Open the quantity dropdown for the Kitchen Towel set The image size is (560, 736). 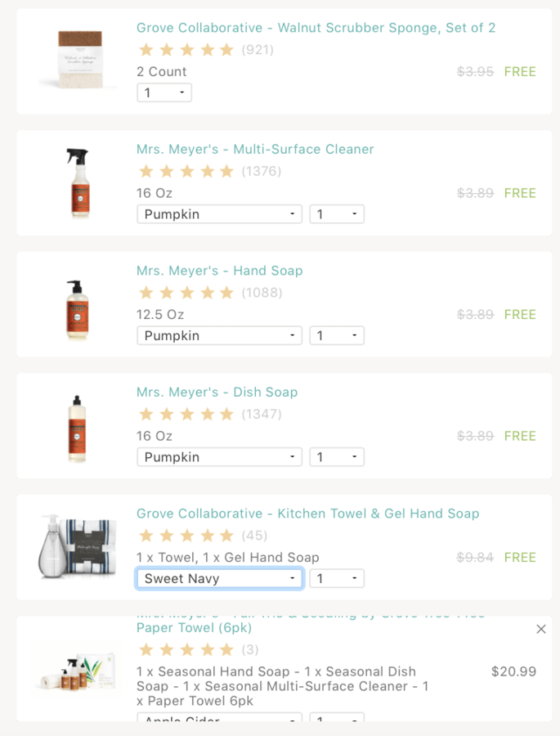click(337, 578)
